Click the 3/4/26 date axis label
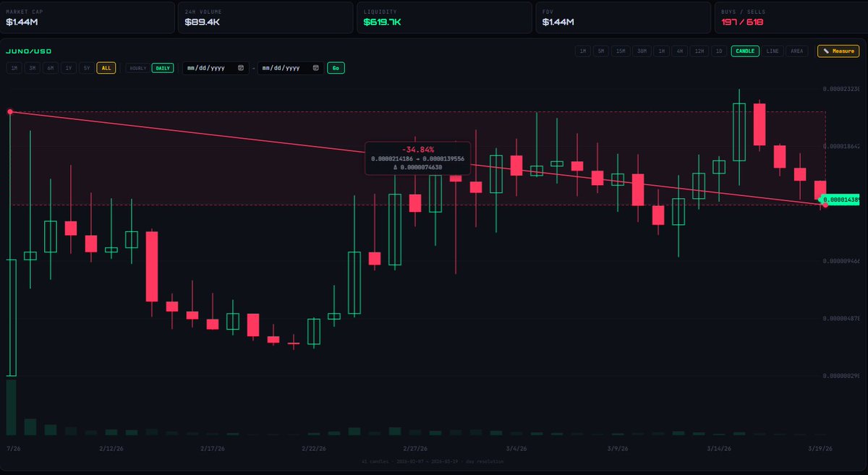Viewport: 868px width, 475px height. coord(516,448)
